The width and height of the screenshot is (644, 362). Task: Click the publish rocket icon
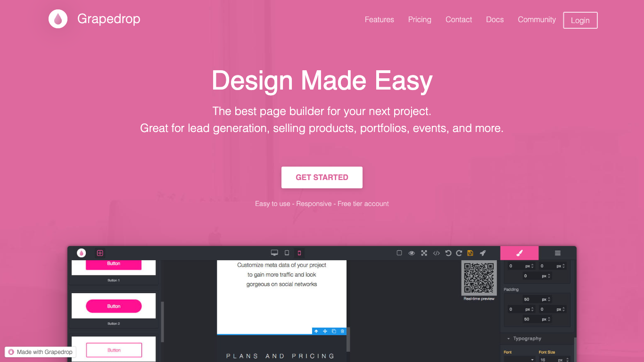(x=483, y=253)
